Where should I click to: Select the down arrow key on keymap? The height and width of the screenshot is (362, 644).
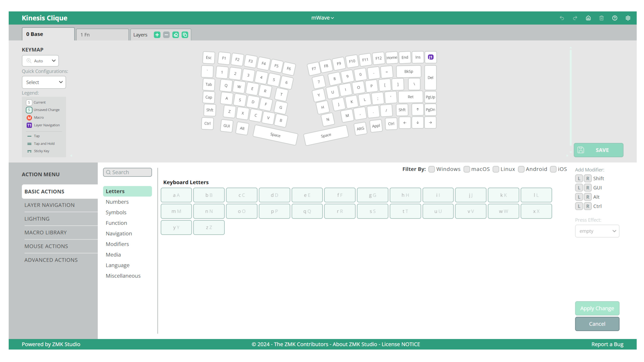[417, 122]
